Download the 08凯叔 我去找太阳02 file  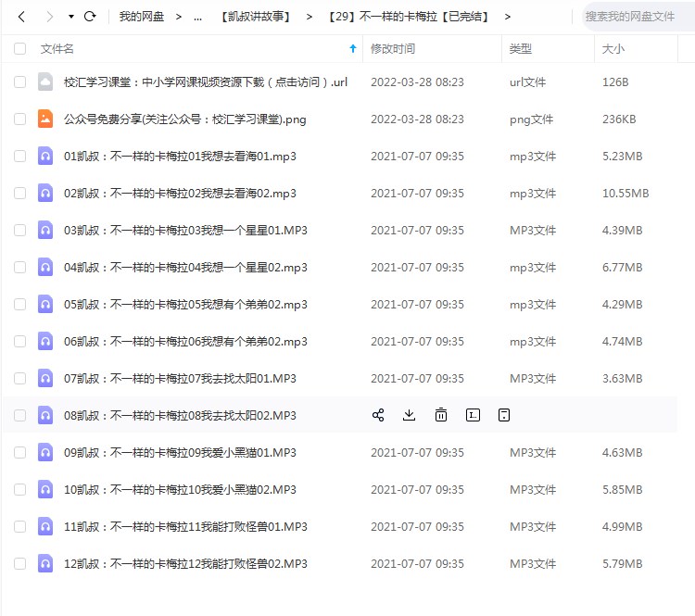[409, 415]
